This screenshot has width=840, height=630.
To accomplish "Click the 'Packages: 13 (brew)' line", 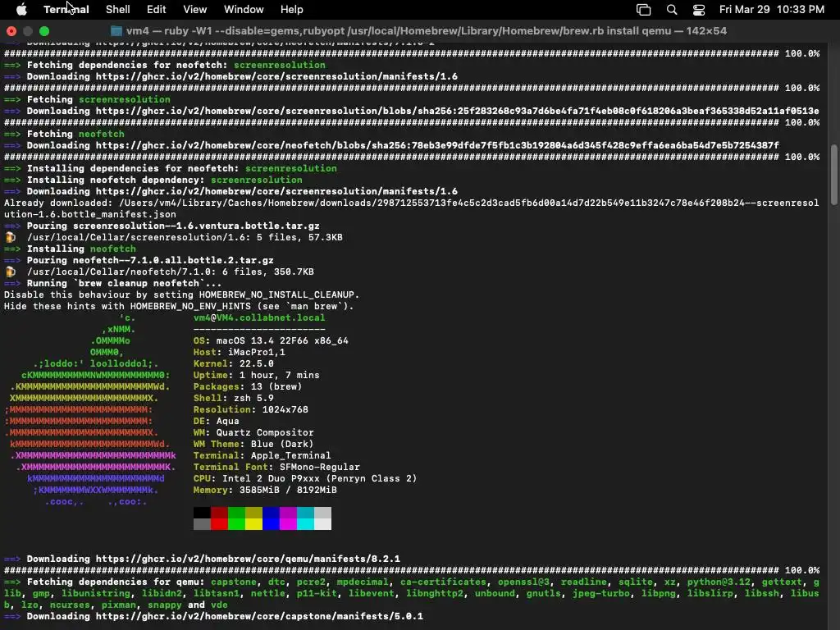I will [x=248, y=387].
